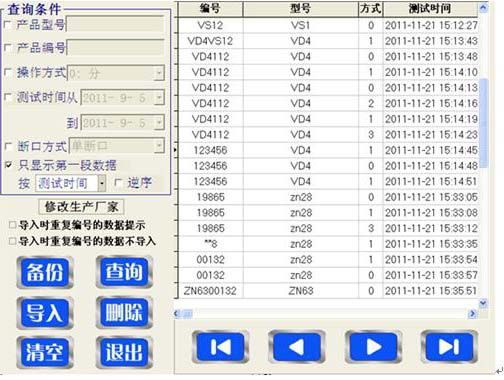Viewport: 504px width, 380px height.
Task: Enable the 产品型号 checkbox
Action: pos(8,24)
